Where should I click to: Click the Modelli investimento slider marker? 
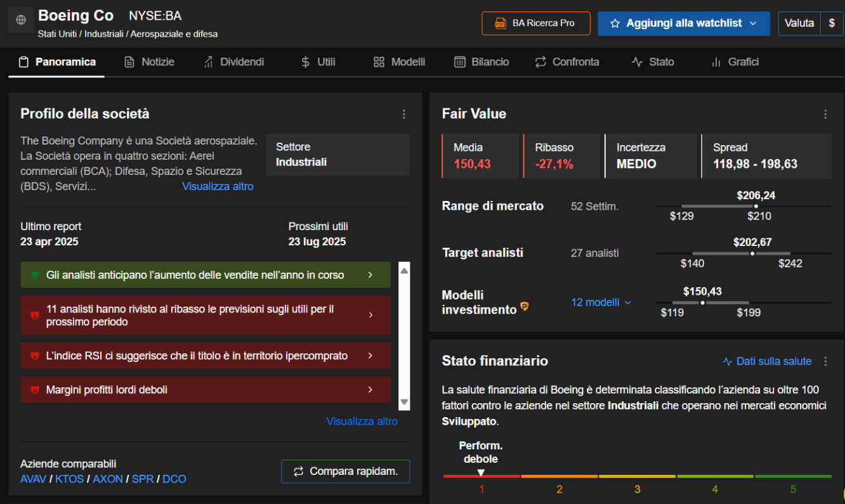click(x=702, y=303)
